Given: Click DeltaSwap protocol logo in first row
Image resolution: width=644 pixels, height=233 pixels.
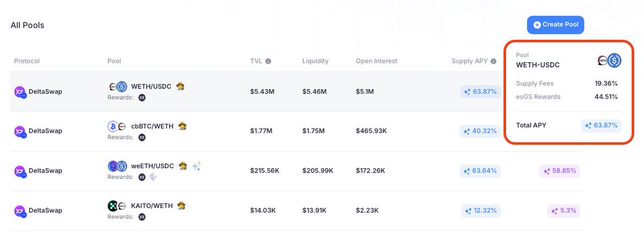Looking at the screenshot, I should (20, 92).
